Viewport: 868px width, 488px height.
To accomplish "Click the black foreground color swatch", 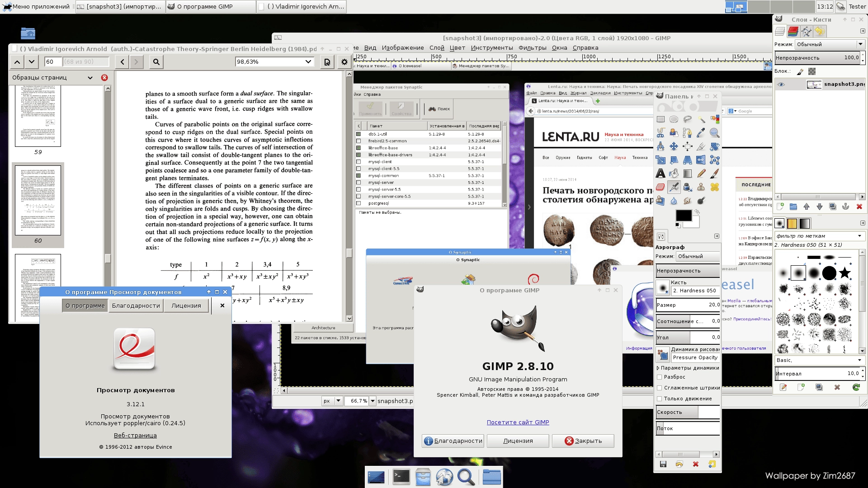I will (684, 216).
